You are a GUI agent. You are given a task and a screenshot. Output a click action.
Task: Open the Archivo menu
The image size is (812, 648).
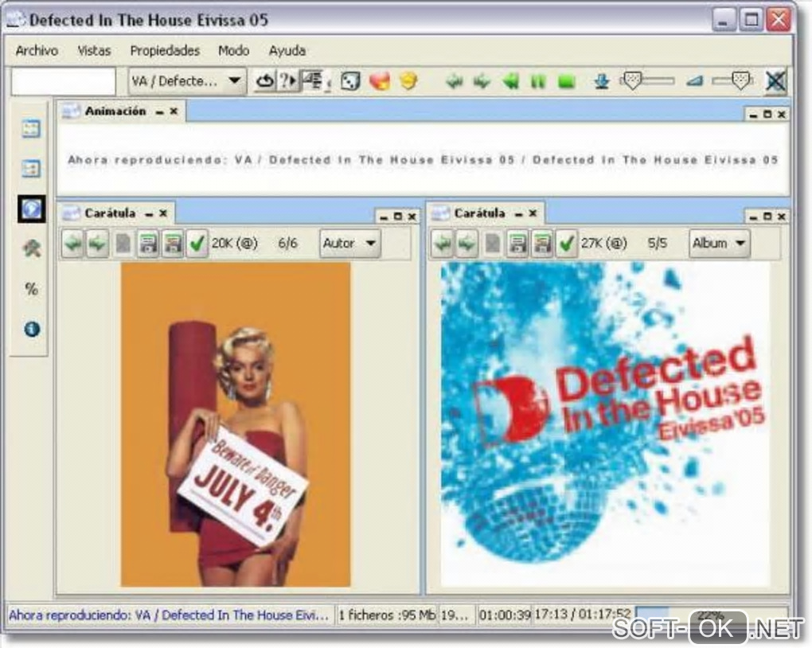(x=37, y=51)
